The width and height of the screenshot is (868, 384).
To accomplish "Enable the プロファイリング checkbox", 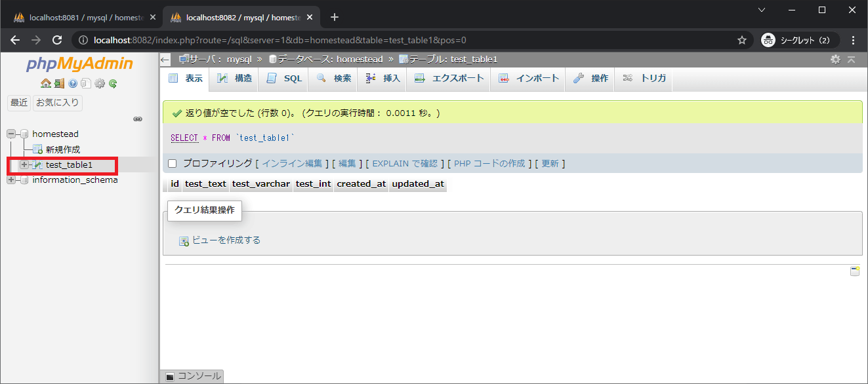I will [x=173, y=163].
